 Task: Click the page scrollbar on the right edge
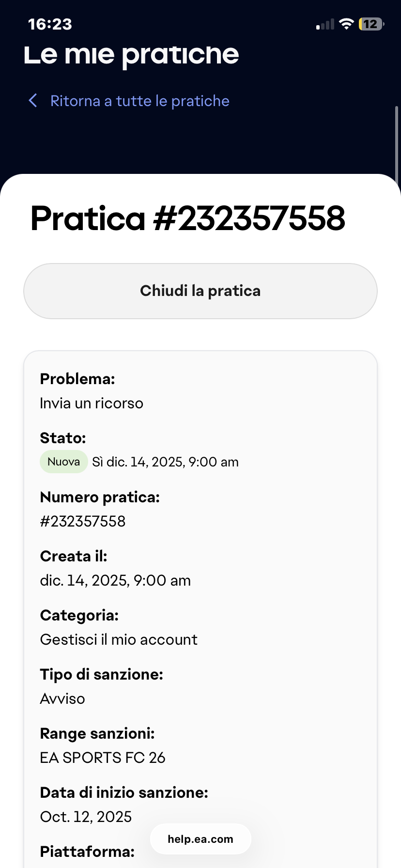coord(397,145)
